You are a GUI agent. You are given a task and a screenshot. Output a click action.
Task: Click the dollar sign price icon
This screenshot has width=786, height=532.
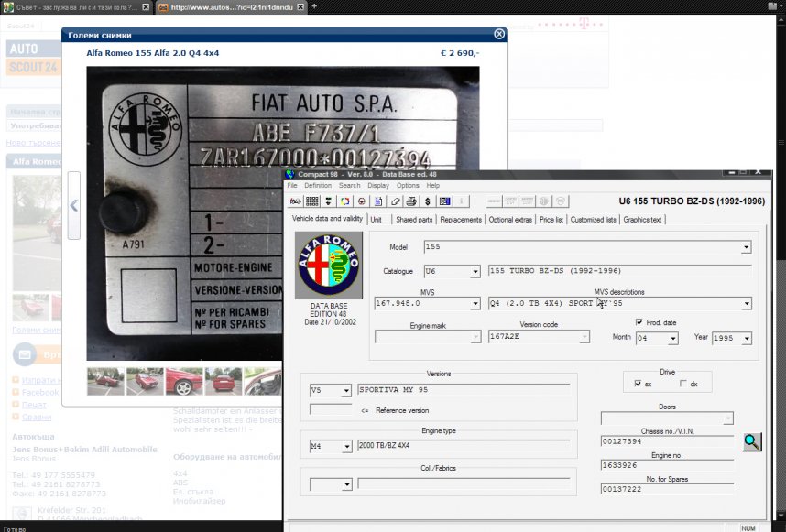click(428, 201)
